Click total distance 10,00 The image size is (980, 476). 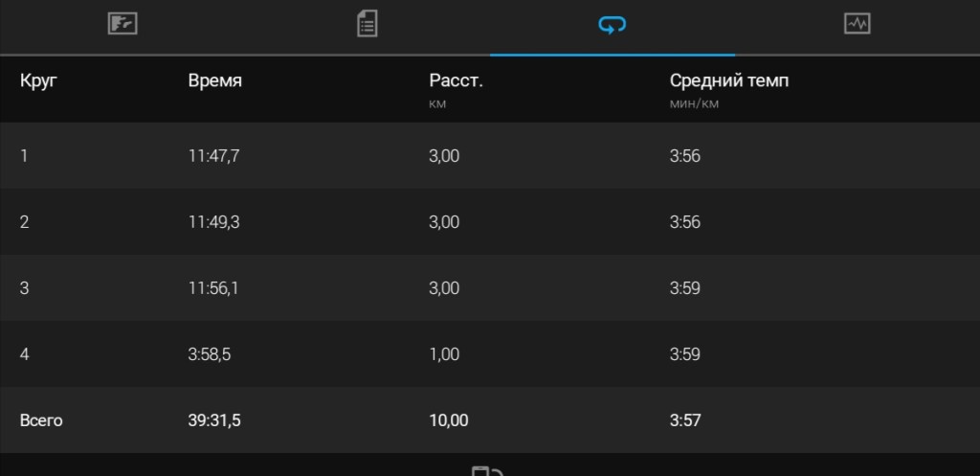tap(449, 420)
